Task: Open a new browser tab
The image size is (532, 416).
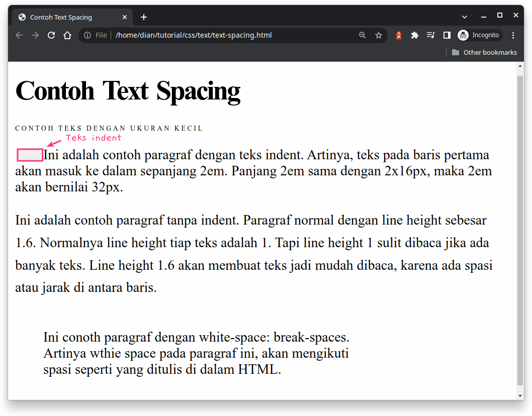Action: click(143, 17)
